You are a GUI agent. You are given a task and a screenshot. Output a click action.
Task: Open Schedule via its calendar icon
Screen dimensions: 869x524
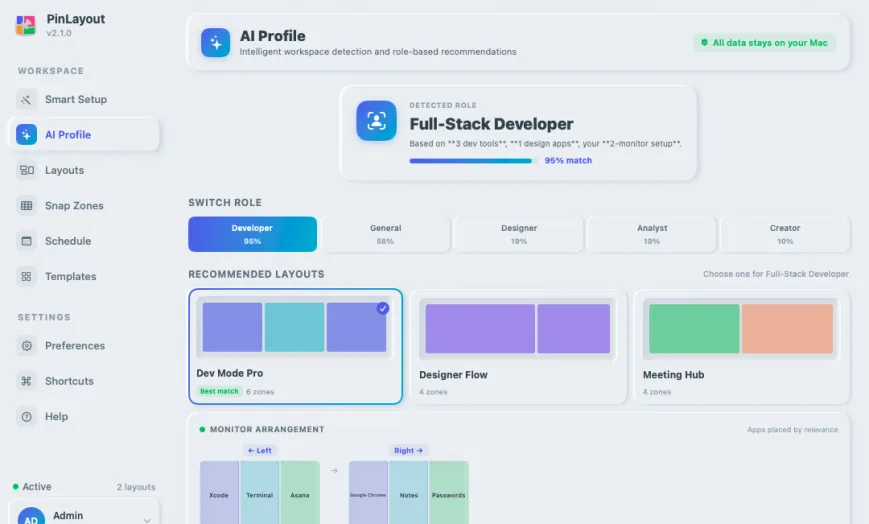click(x=26, y=241)
